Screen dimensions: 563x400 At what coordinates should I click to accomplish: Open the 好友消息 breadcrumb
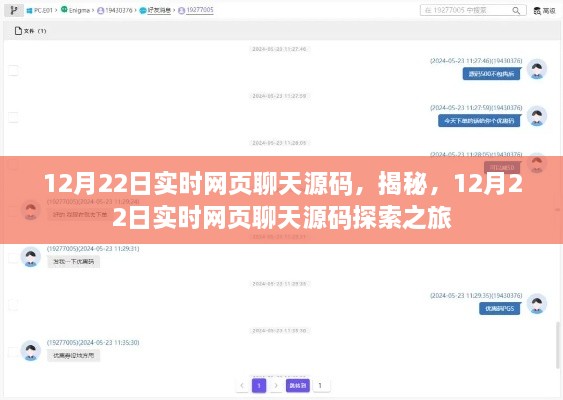click(159, 10)
